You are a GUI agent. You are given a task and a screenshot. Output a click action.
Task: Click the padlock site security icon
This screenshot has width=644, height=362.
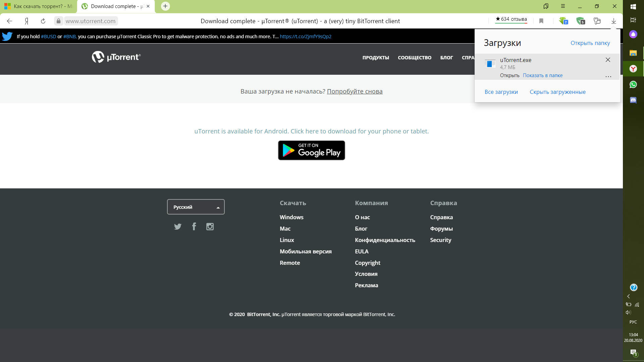tap(58, 21)
